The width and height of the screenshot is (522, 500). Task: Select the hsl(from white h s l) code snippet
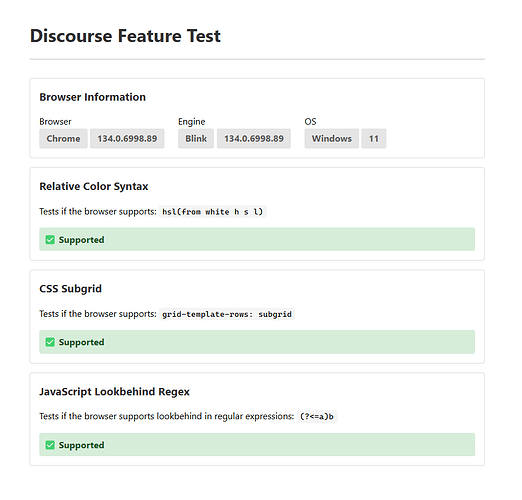tap(213, 212)
